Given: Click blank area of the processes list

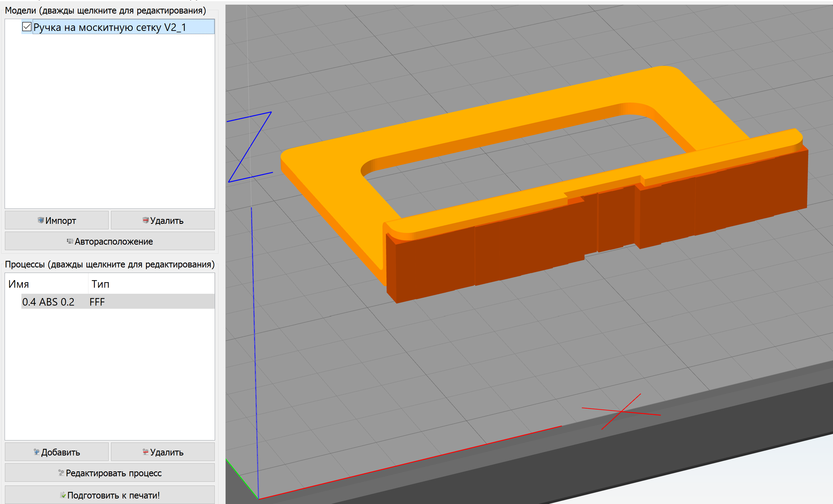Looking at the screenshot, I should 110,372.
